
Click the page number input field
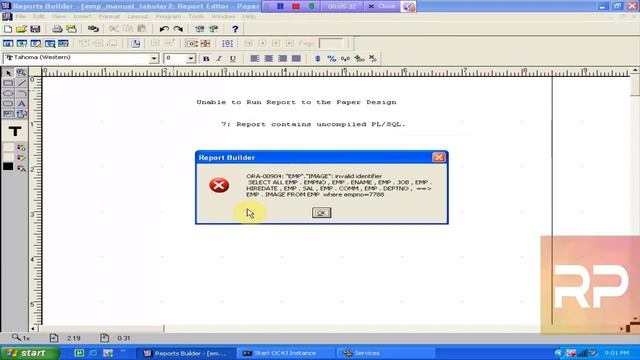tap(331, 43)
